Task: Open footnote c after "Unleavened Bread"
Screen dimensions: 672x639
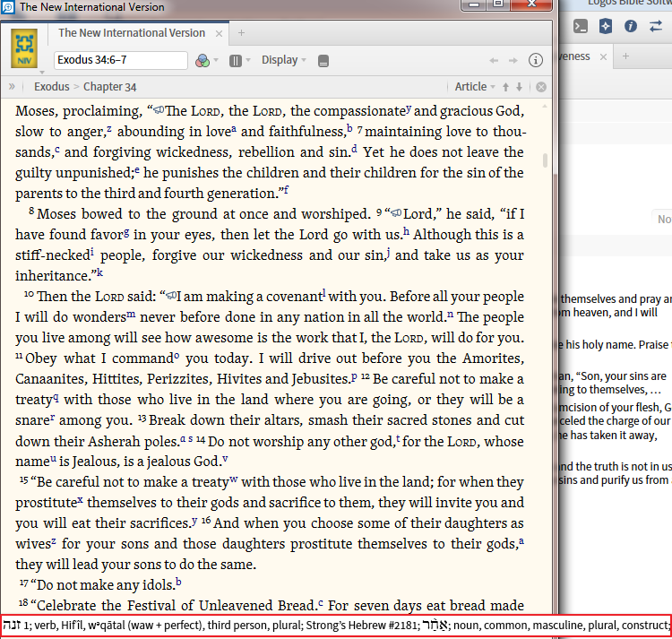Action: pyautogui.click(x=321, y=603)
